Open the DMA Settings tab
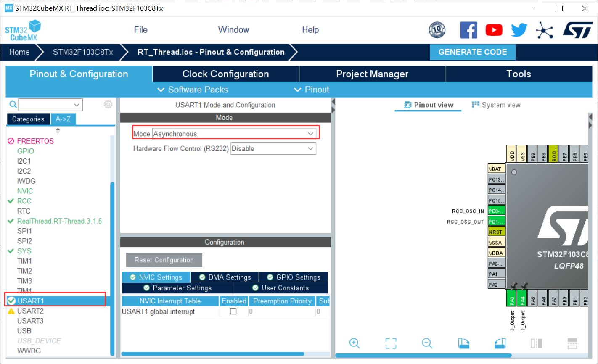Viewport: 598px width, 364px height. coord(225,277)
